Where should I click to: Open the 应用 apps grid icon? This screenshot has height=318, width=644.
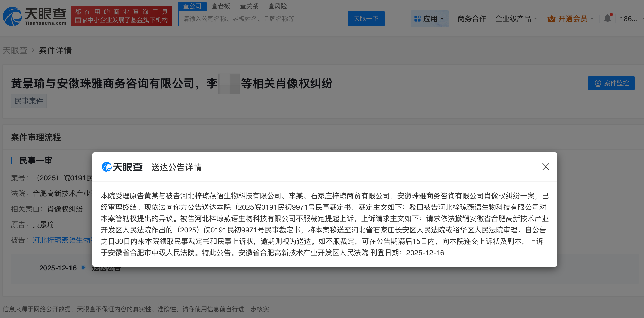418,18
